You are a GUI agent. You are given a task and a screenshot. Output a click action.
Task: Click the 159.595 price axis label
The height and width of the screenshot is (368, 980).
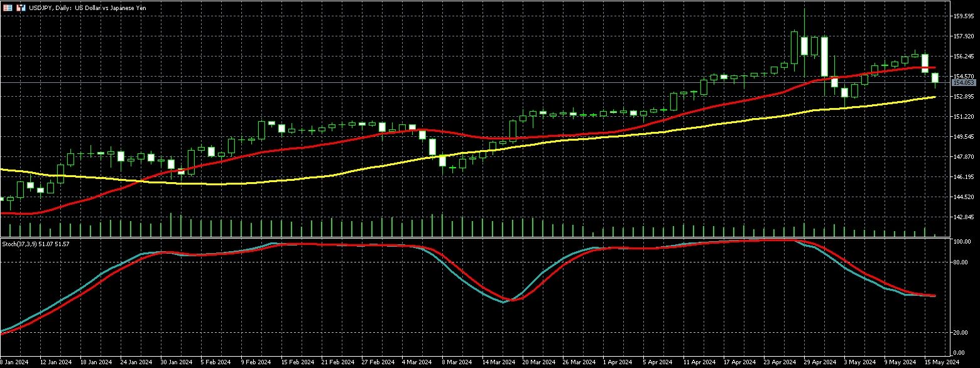pyautogui.click(x=963, y=16)
